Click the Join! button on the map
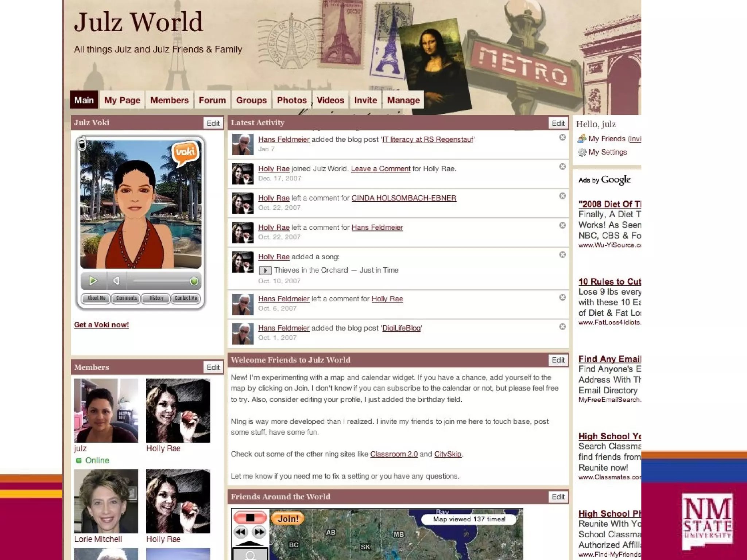This screenshot has width=747, height=560. (x=288, y=519)
